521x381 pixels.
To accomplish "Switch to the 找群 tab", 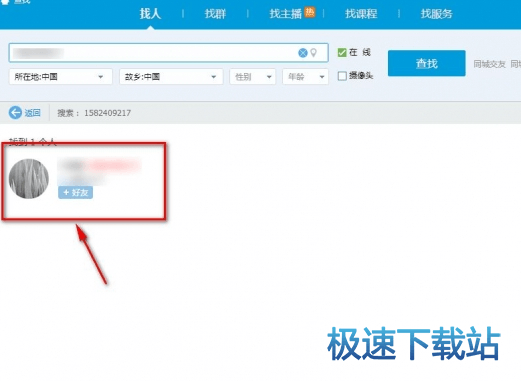I will point(215,14).
